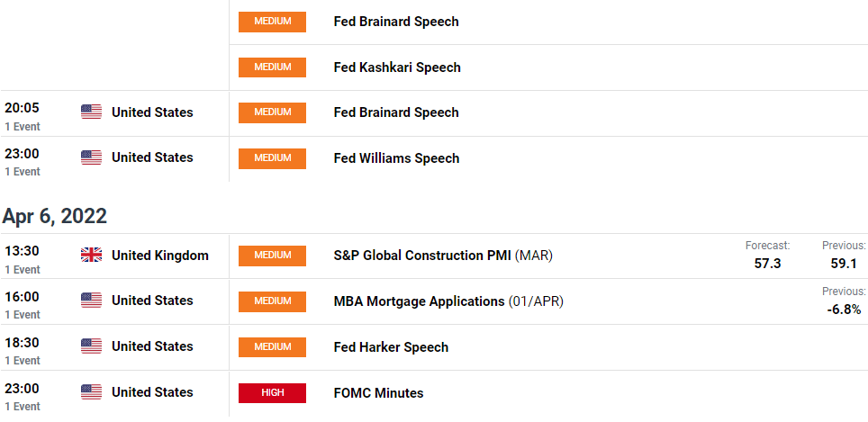The height and width of the screenshot is (422, 868).
Task: Open the Fed Harker Speech event
Action: 391,347
